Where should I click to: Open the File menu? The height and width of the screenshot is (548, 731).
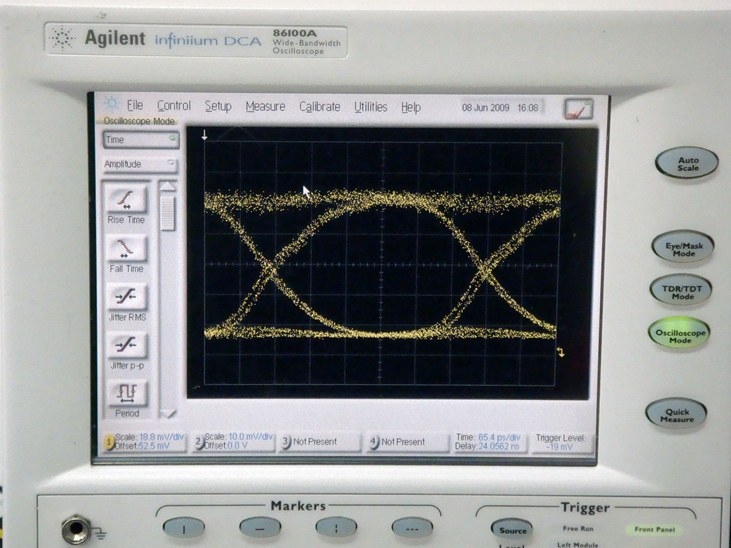pyautogui.click(x=135, y=105)
